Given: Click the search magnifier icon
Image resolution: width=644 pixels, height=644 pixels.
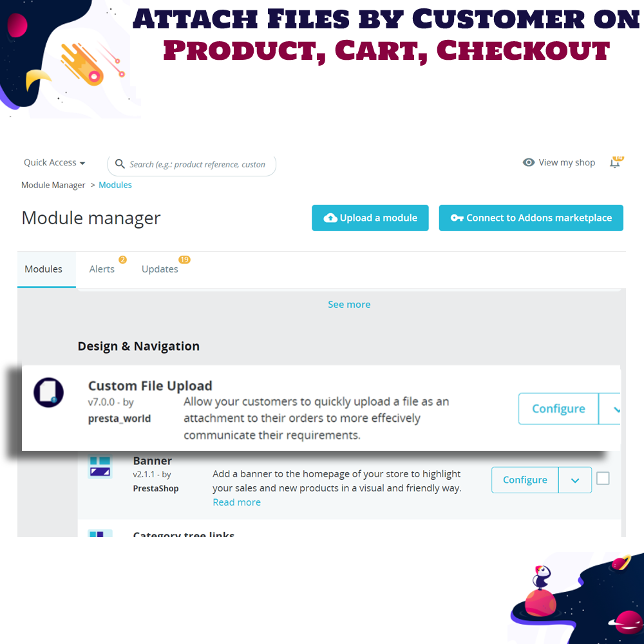Looking at the screenshot, I should [120, 164].
